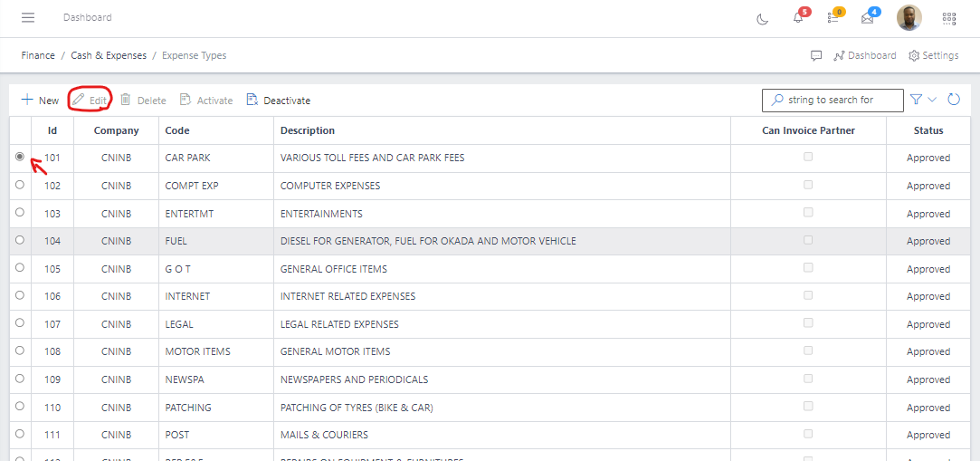The width and height of the screenshot is (980, 461).
Task: Open the mail inbox icon
Action: point(867,18)
